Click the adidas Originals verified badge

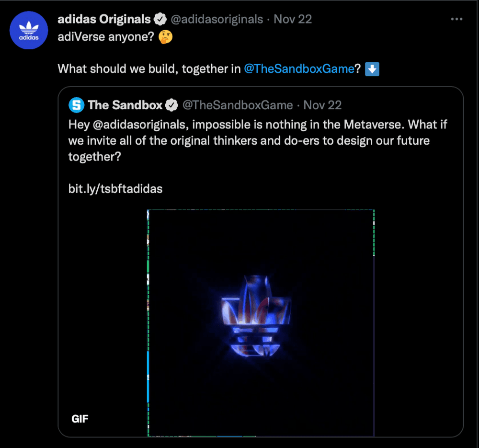point(160,20)
